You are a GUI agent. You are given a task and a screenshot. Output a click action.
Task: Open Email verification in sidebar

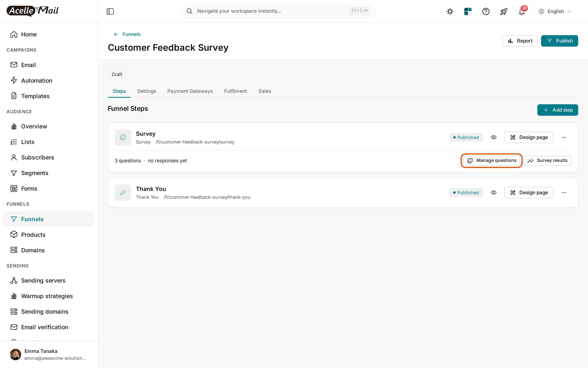pos(49,327)
